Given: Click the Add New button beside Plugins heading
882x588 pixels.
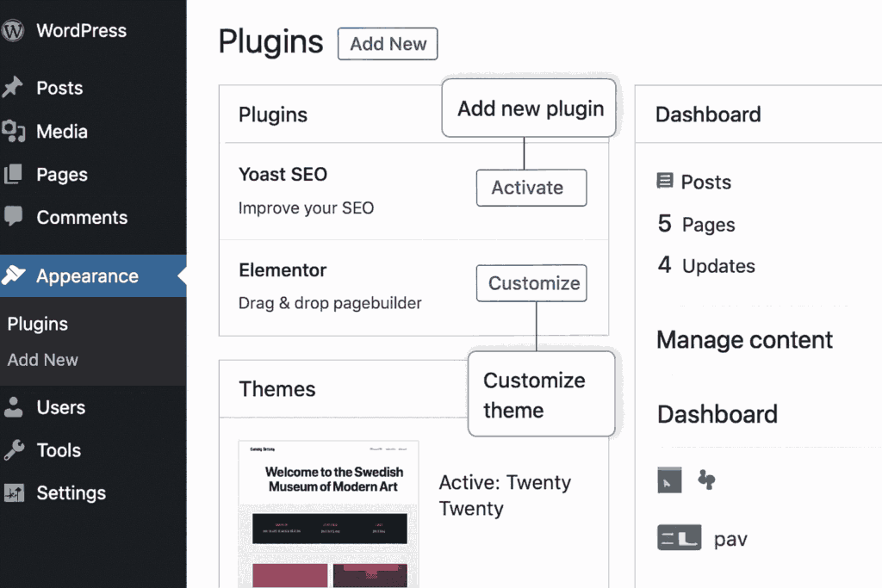Looking at the screenshot, I should (388, 44).
